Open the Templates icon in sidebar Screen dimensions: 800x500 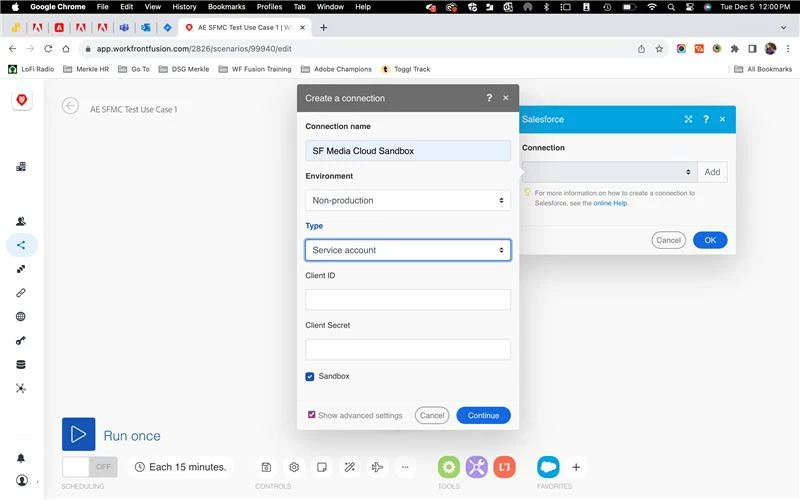(21, 269)
